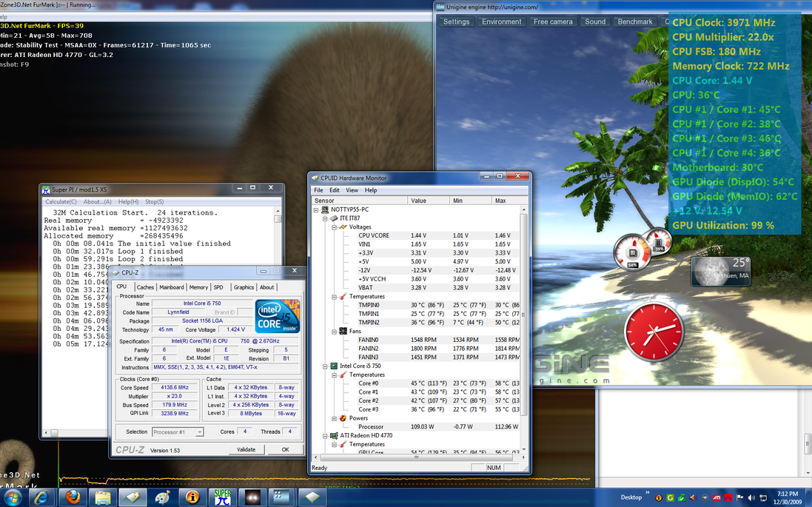Viewport: 812px width, 507px height.
Task: Switch to the FurMark taskbar icon
Action: pyautogui.click(x=252, y=498)
